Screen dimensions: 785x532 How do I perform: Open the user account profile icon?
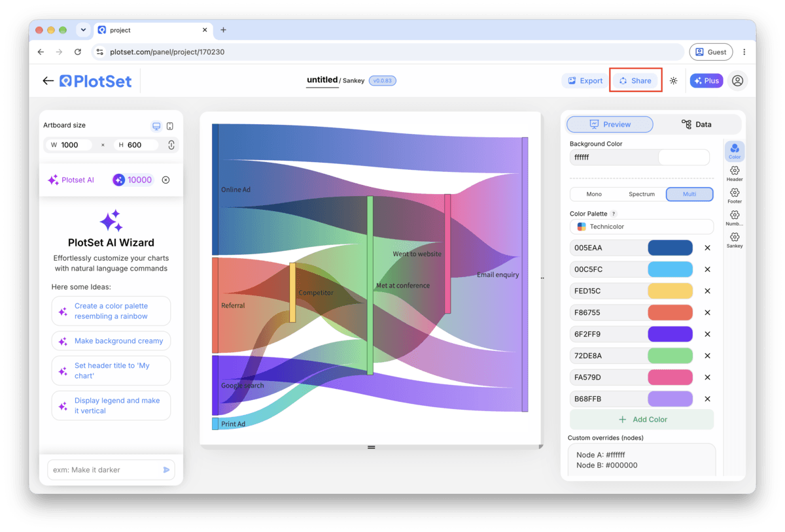coord(737,81)
